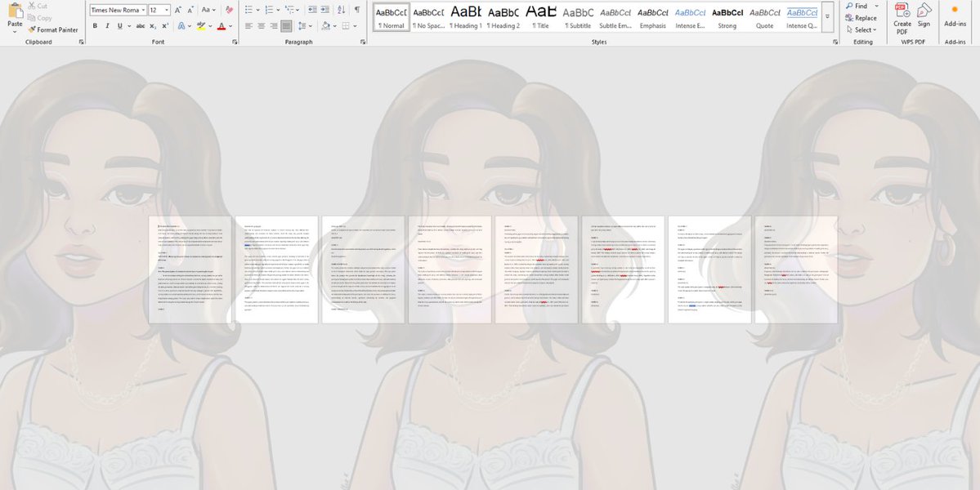
Task: Align text to the left
Action: pos(248,26)
